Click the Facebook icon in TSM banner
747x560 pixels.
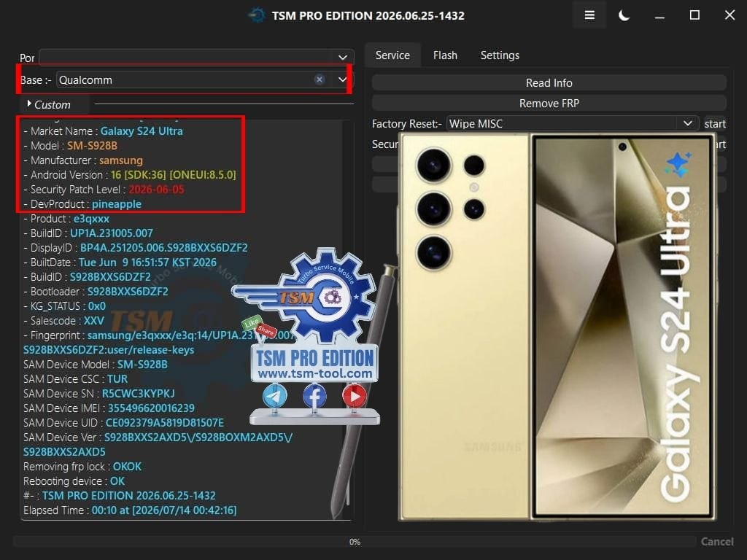click(x=314, y=396)
